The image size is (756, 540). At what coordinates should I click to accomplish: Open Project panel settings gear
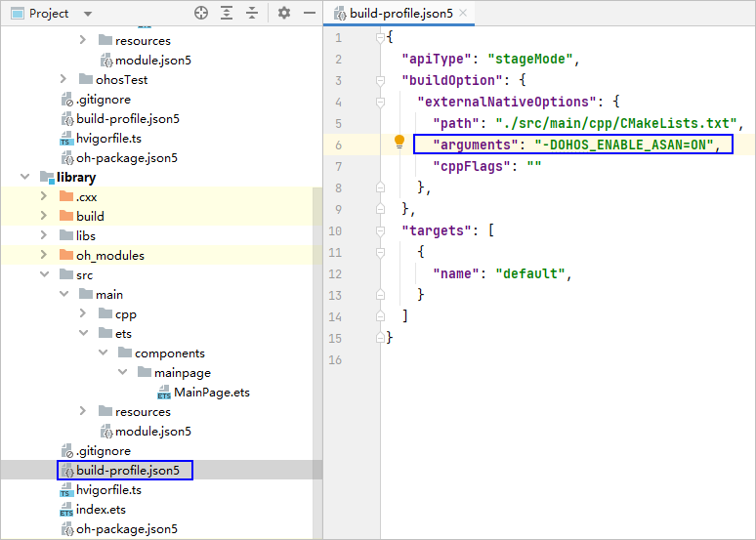[284, 13]
